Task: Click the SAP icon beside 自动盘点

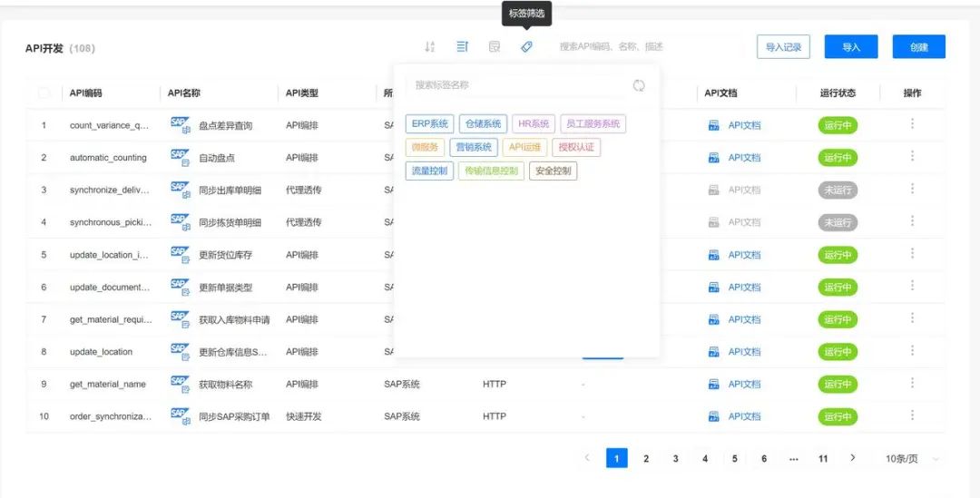Action: pos(180,157)
